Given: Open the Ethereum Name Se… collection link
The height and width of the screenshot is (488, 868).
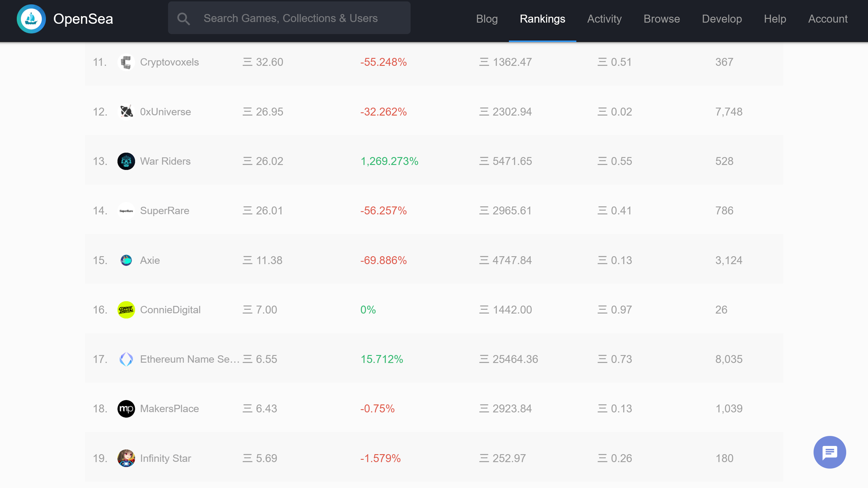Looking at the screenshot, I should 190,359.
